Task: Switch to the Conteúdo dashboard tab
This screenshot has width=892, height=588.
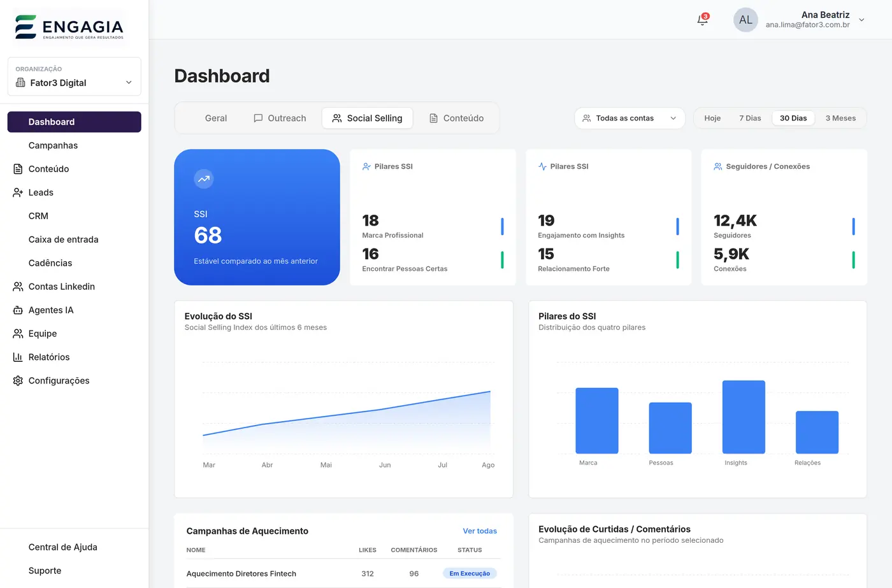Action: click(456, 118)
